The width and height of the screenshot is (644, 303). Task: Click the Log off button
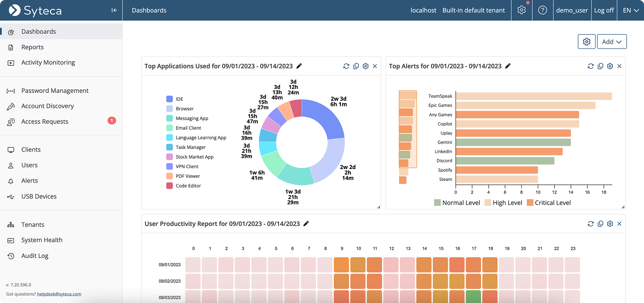[604, 10]
